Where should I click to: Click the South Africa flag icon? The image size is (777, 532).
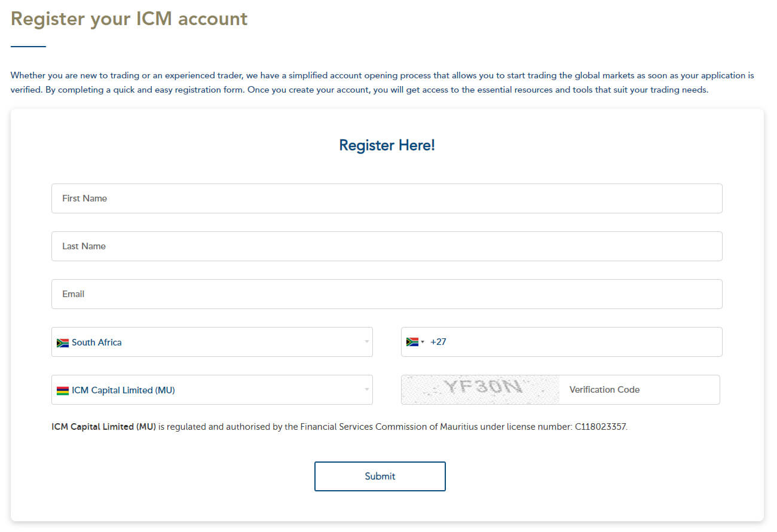click(x=62, y=342)
